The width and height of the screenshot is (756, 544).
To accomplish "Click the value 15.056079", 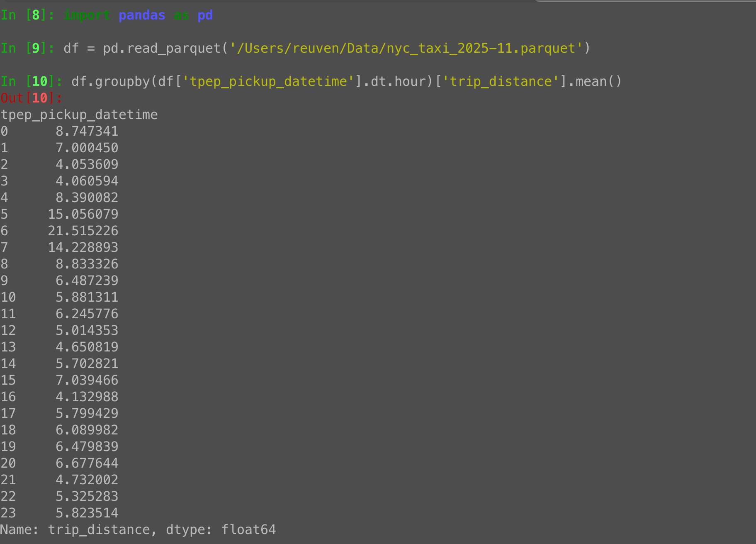I will [x=83, y=215].
